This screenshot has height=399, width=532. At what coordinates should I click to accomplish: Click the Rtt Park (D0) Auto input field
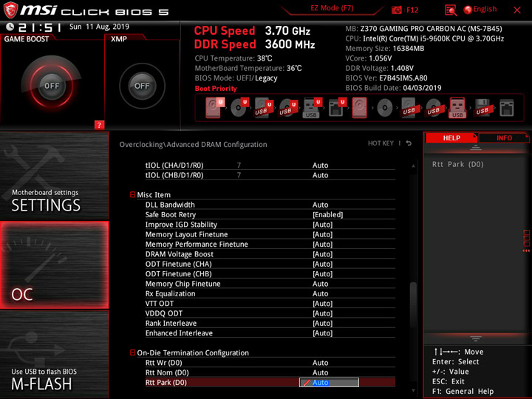coord(329,383)
